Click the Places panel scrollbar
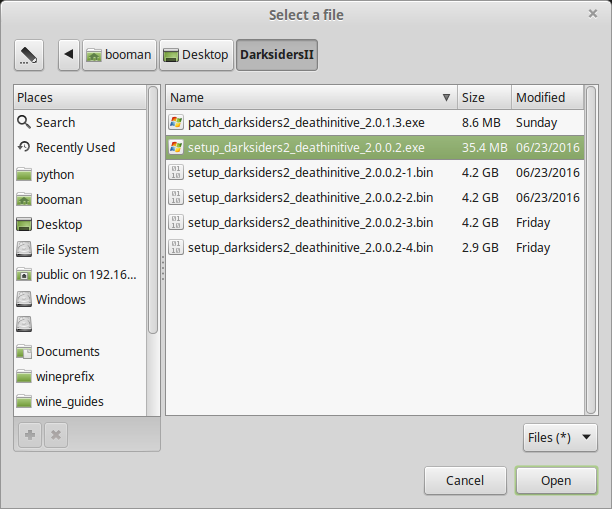Screen dimensions: 612x509 point(153,210)
